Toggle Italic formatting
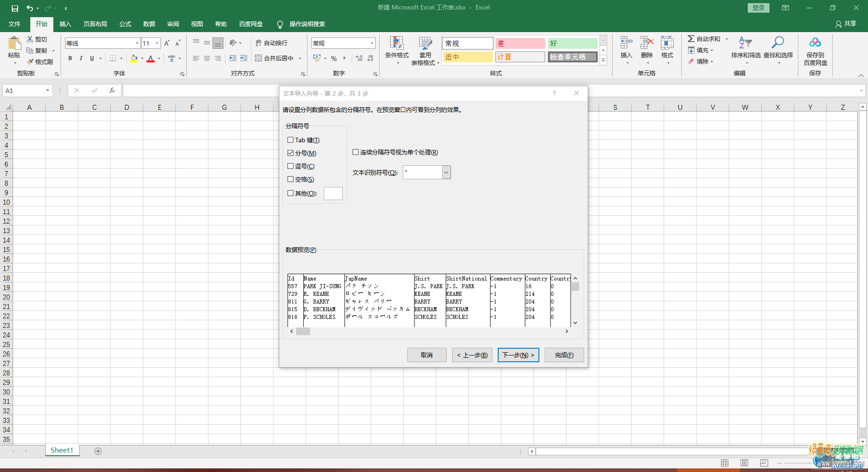The width and height of the screenshot is (868, 472). point(81,58)
